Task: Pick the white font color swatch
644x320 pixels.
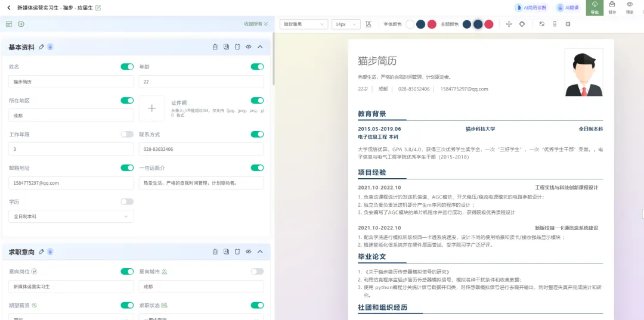Action: click(410, 24)
